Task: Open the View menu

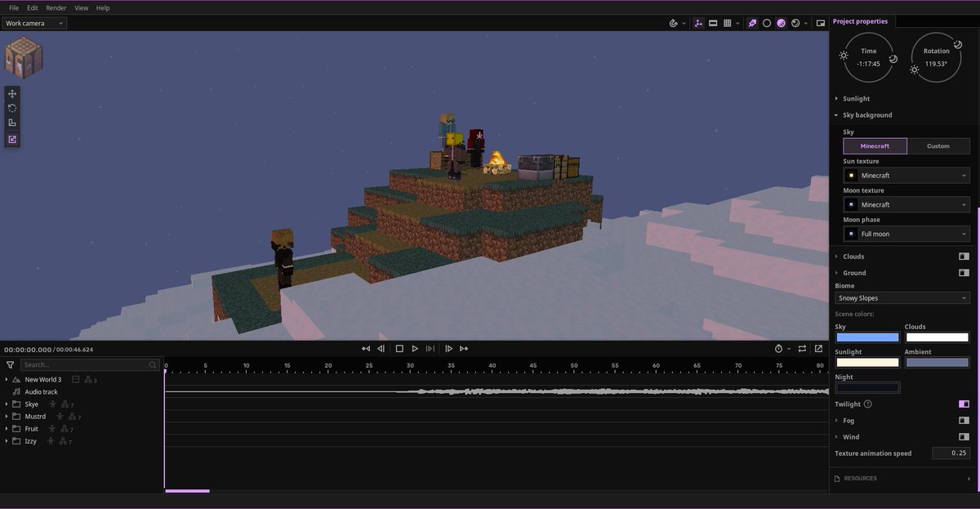Action: 82,7
